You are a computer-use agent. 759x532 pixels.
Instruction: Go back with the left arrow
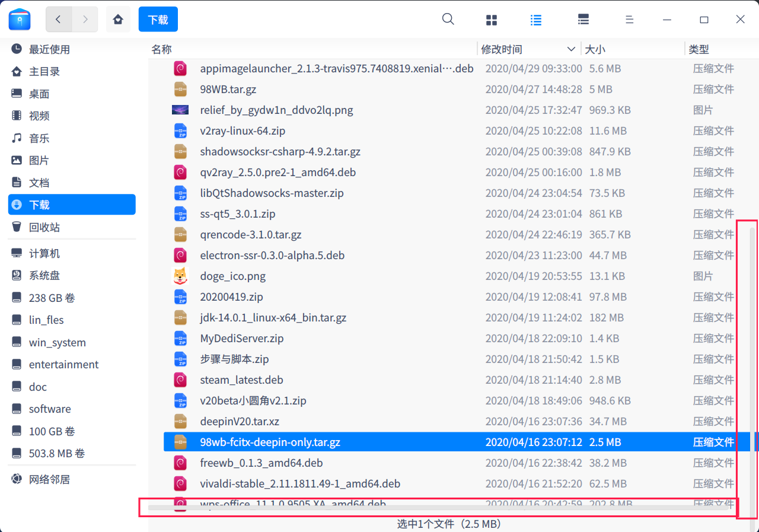pyautogui.click(x=59, y=20)
